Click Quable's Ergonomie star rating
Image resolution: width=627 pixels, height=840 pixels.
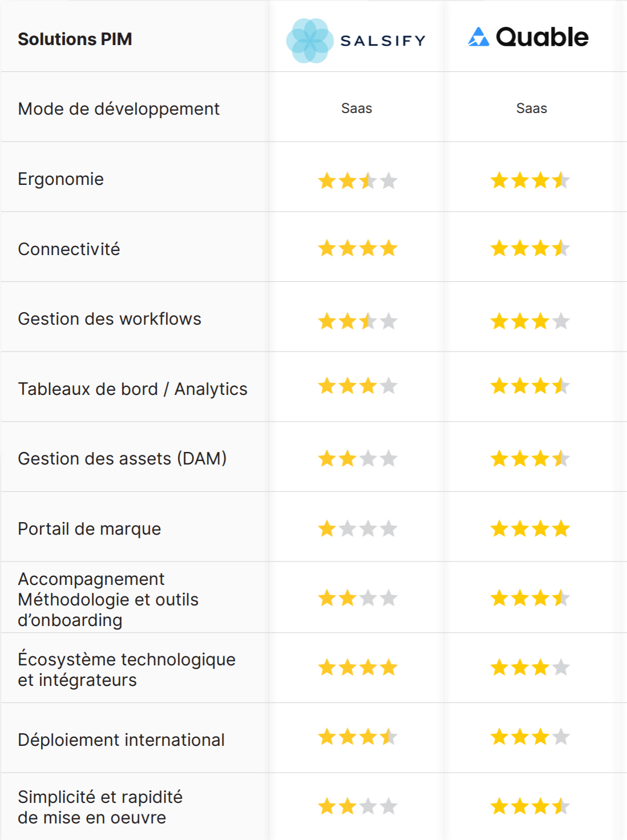[x=530, y=181]
